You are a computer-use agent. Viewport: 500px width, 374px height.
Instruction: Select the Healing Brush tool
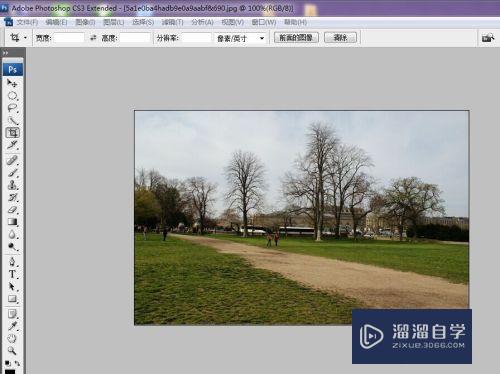pyautogui.click(x=12, y=160)
